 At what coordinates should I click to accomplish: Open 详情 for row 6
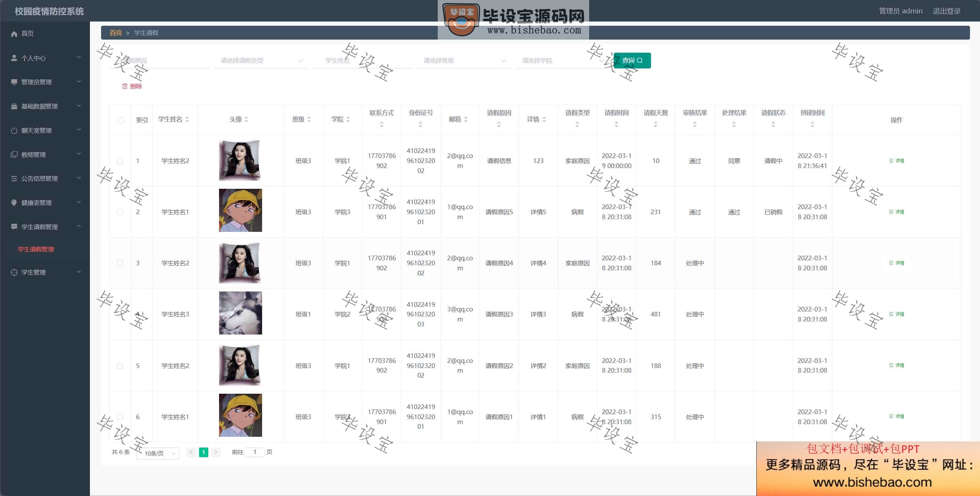(897, 416)
